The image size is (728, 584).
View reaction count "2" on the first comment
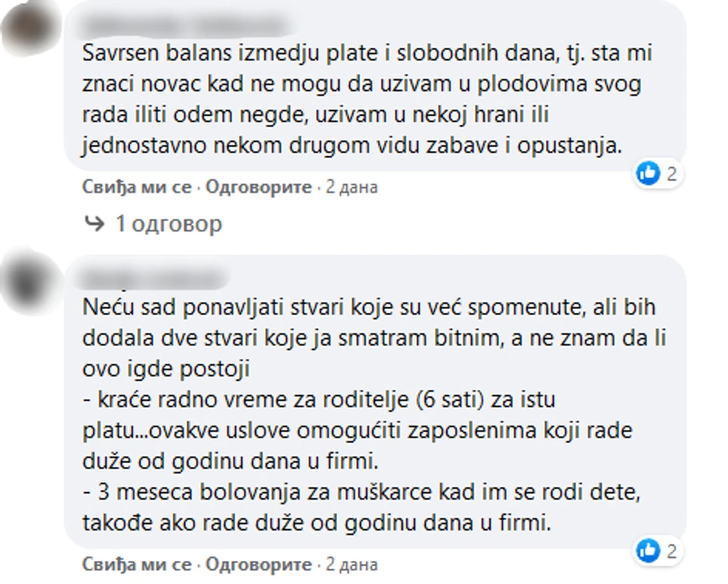(671, 173)
